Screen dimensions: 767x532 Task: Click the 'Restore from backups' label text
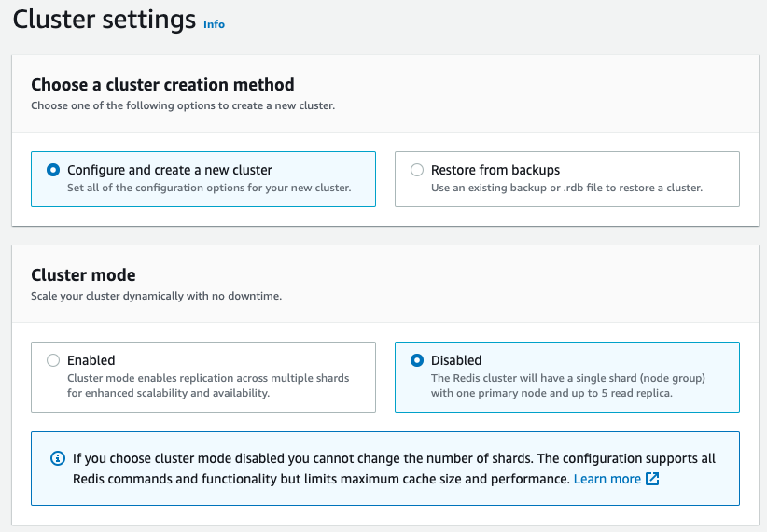tap(495, 170)
